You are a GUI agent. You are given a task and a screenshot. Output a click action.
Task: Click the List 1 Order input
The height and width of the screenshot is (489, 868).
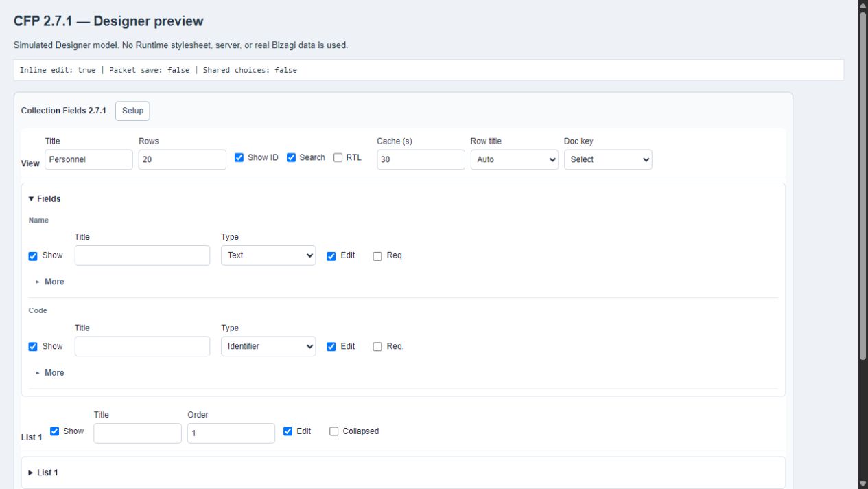[231, 433]
